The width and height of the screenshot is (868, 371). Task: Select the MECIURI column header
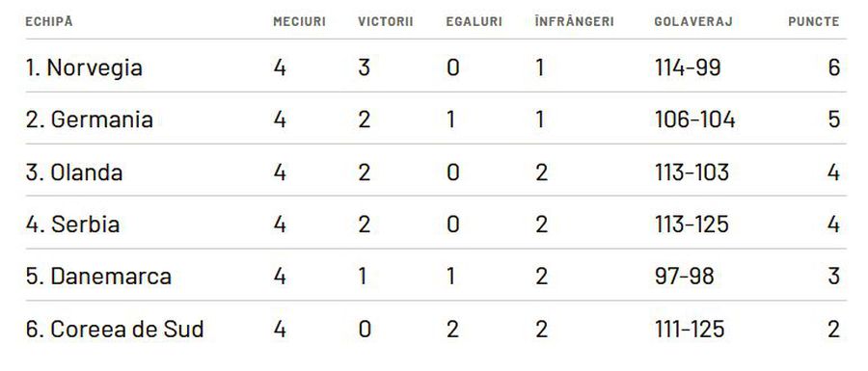pyautogui.click(x=300, y=21)
